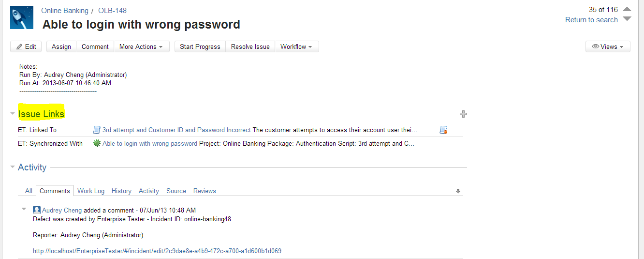
Task: Open the Views dropdown menu
Action: tap(608, 46)
